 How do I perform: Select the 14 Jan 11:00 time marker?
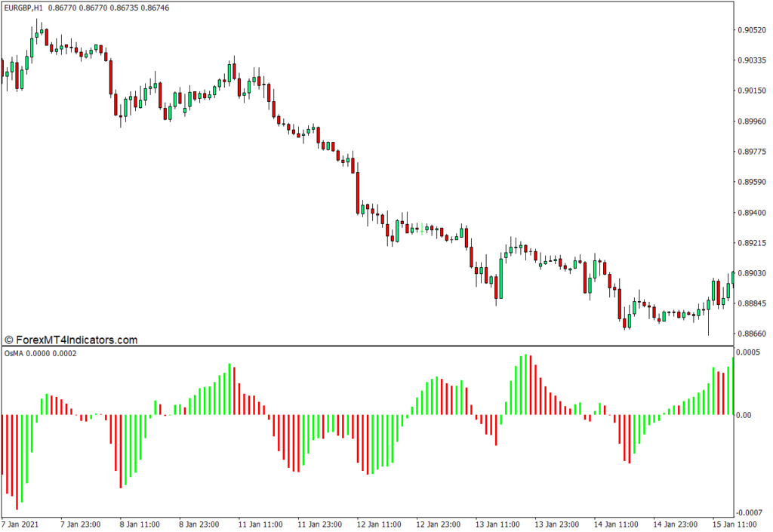(x=617, y=524)
